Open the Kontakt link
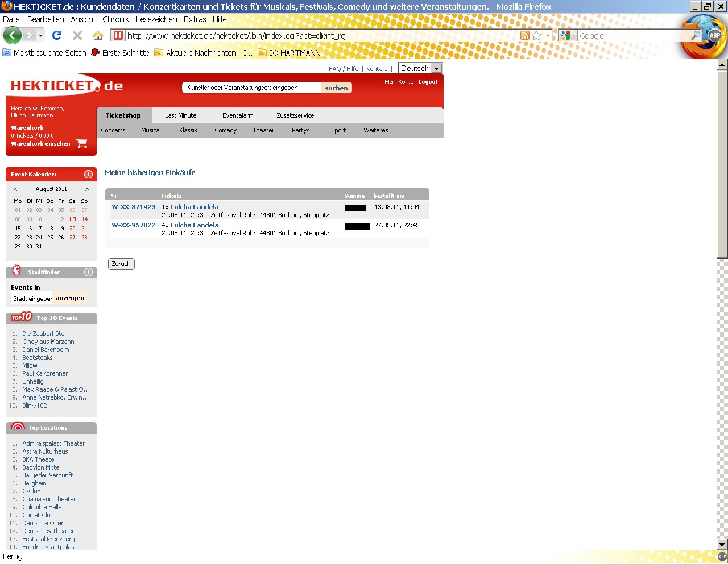Viewport: 728px width, 565px height. 377,69
